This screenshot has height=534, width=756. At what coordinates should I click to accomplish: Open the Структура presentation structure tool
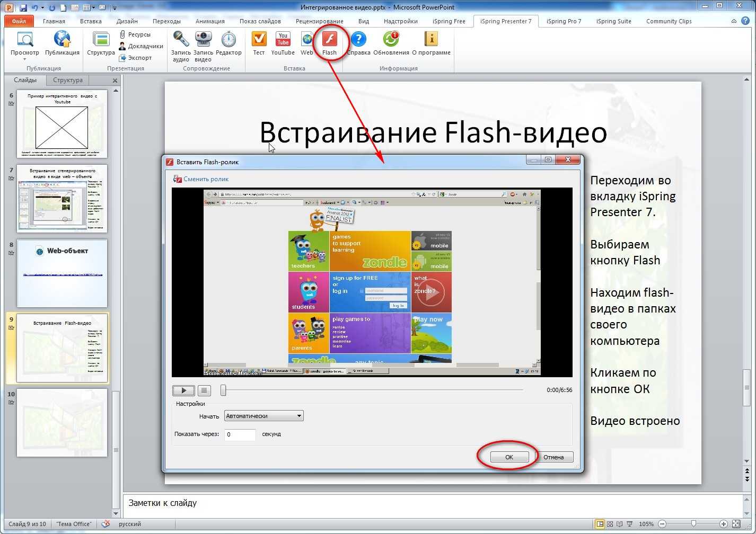coord(101,43)
